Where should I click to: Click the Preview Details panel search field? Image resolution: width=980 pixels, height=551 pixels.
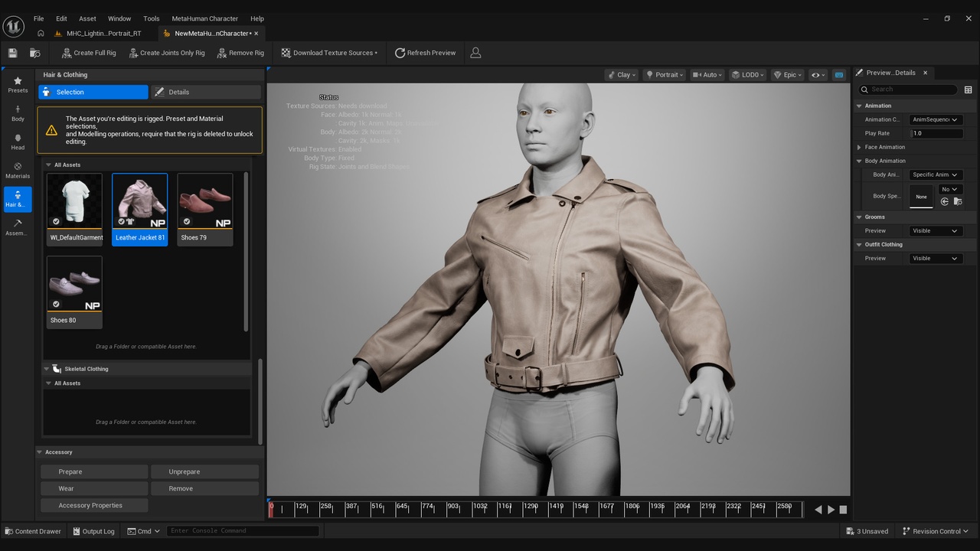pos(907,90)
